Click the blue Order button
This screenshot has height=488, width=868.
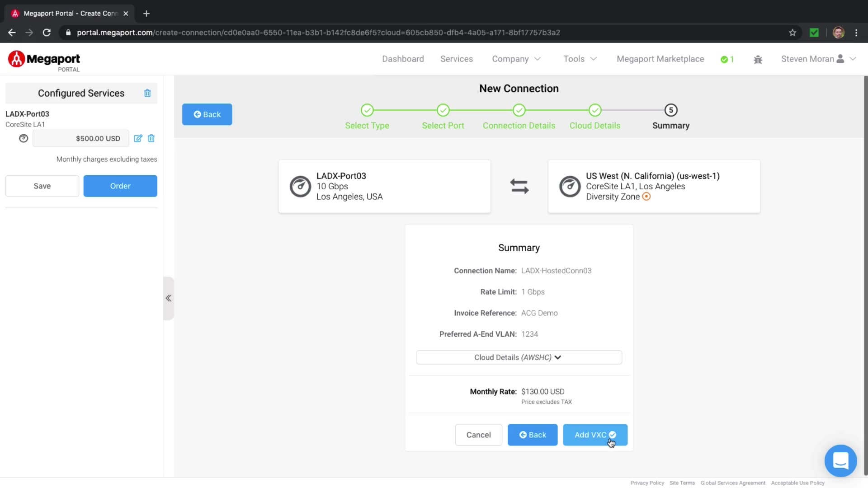[x=120, y=186]
